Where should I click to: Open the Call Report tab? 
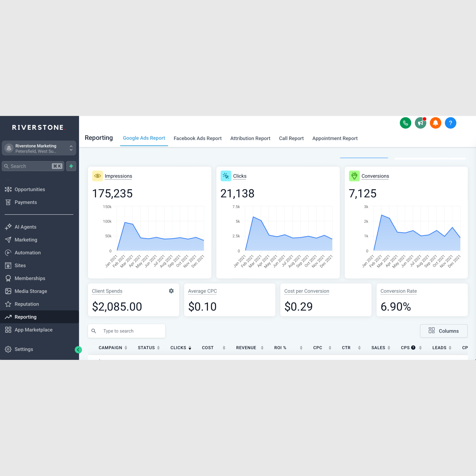(x=291, y=138)
